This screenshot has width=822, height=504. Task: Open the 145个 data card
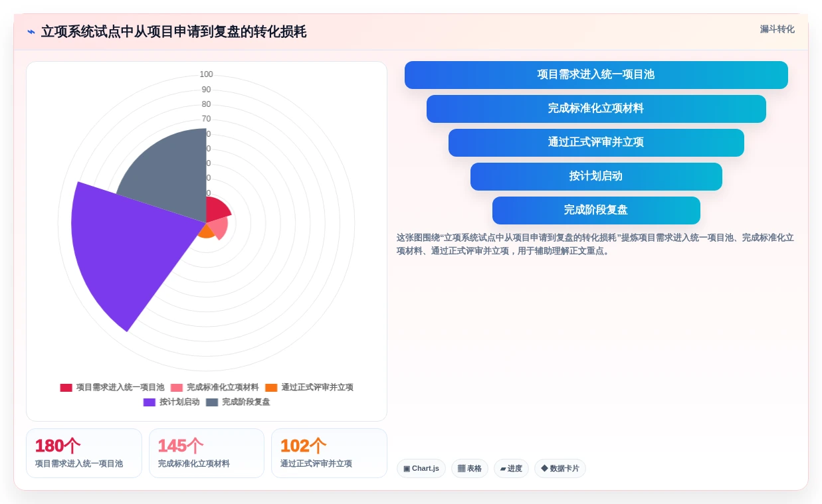[207, 453]
